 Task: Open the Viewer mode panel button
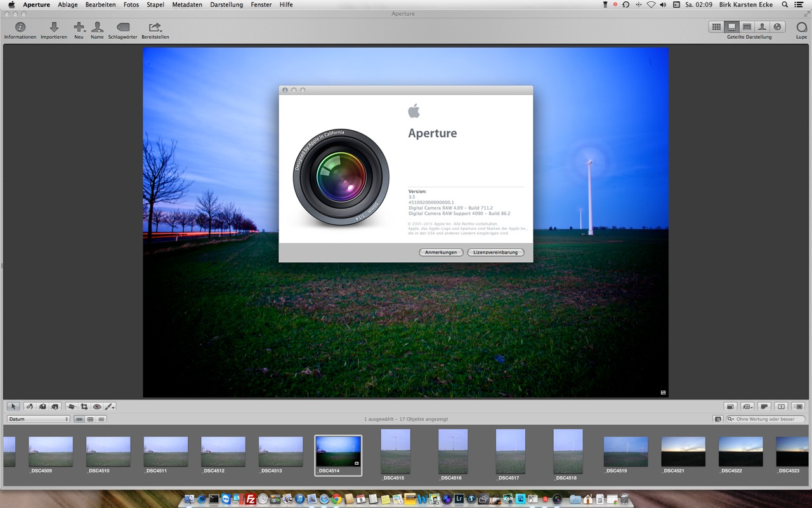[799, 406]
